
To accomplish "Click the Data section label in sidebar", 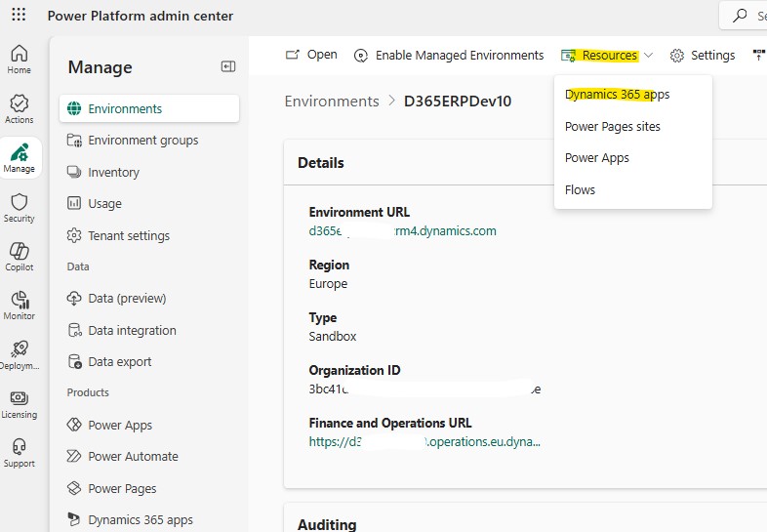I will point(78,266).
